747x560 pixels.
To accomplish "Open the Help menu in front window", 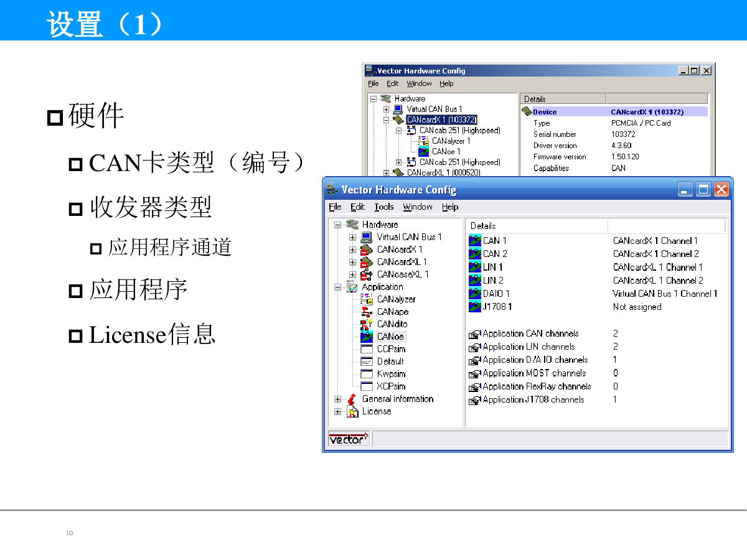I will 450,207.
